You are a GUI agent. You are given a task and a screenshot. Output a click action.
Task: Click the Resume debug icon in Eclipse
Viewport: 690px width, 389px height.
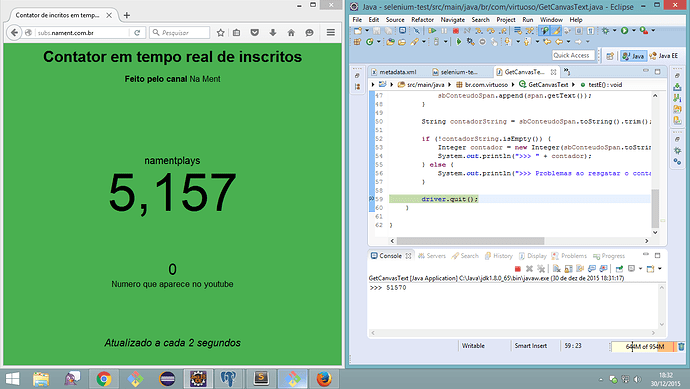432,31
